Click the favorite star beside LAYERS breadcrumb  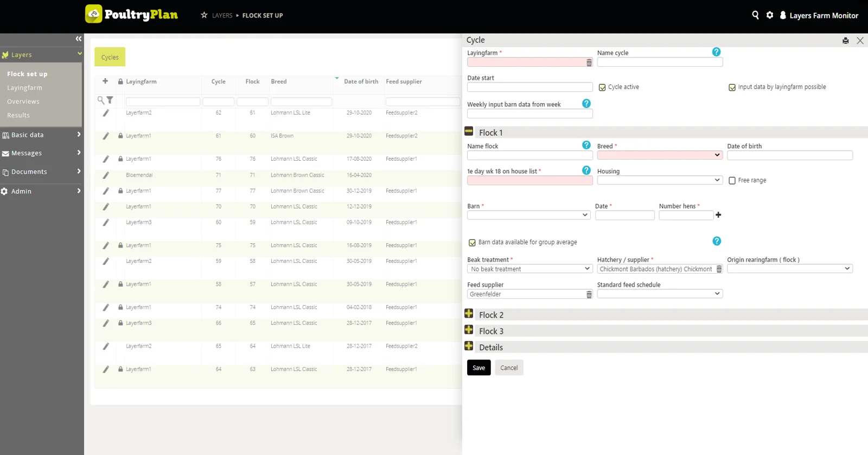204,15
